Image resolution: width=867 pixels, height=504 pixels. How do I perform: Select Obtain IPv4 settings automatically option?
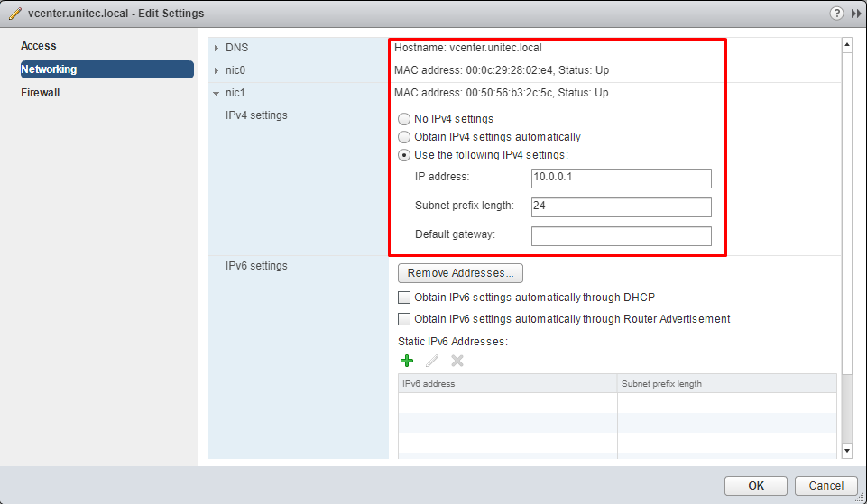[404, 137]
